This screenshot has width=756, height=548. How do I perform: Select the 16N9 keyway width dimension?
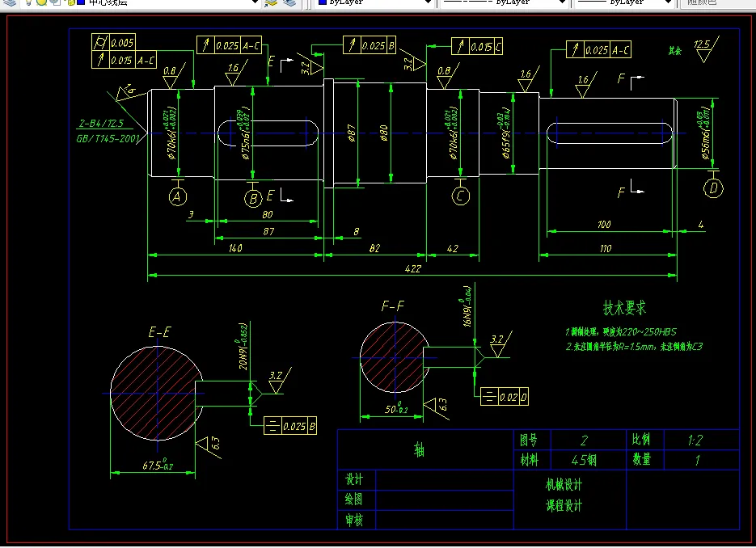pyautogui.click(x=467, y=306)
